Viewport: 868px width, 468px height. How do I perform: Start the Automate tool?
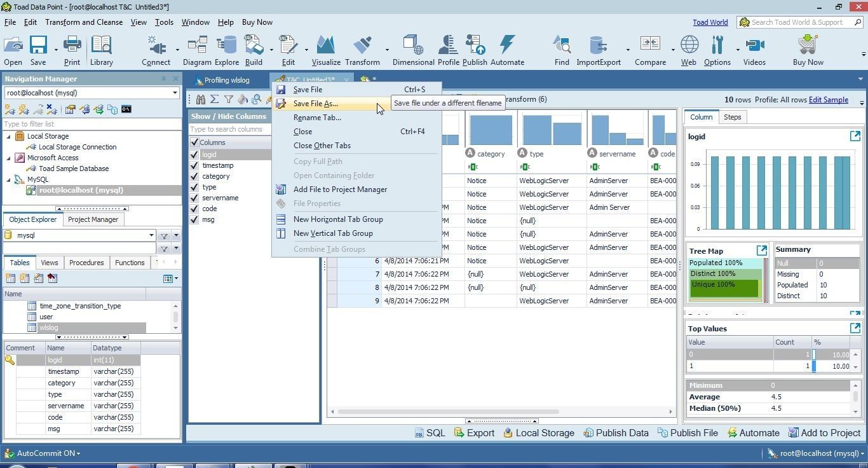pyautogui.click(x=507, y=50)
